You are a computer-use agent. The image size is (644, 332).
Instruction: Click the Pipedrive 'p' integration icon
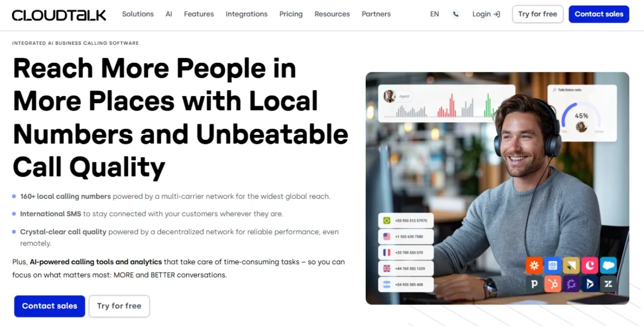(x=534, y=284)
